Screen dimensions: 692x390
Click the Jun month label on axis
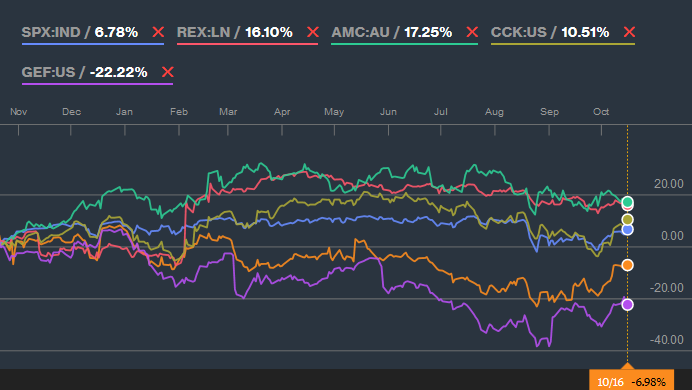tap(388, 112)
